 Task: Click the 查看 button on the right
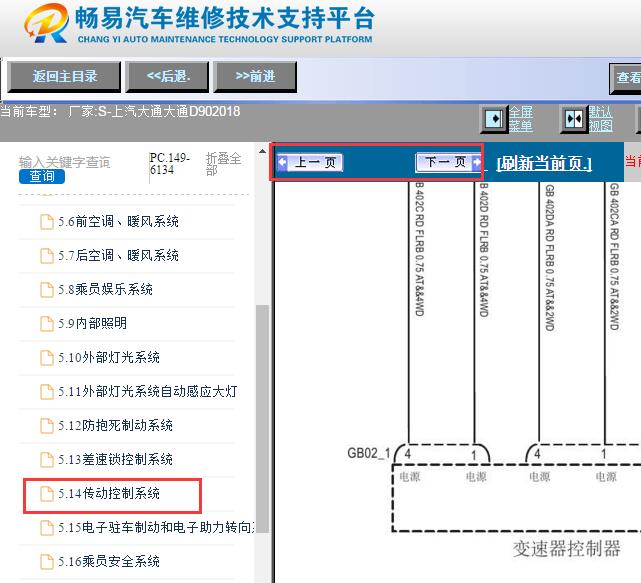coord(625,78)
